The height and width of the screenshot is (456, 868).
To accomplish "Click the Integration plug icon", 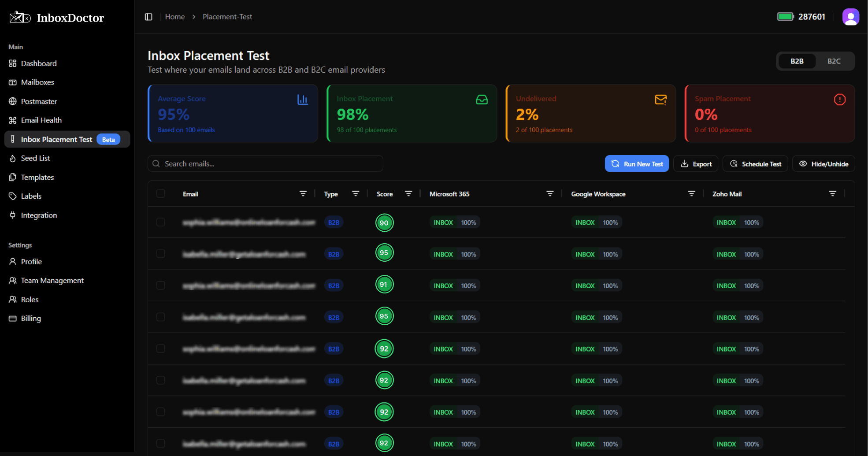I will (12, 215).
